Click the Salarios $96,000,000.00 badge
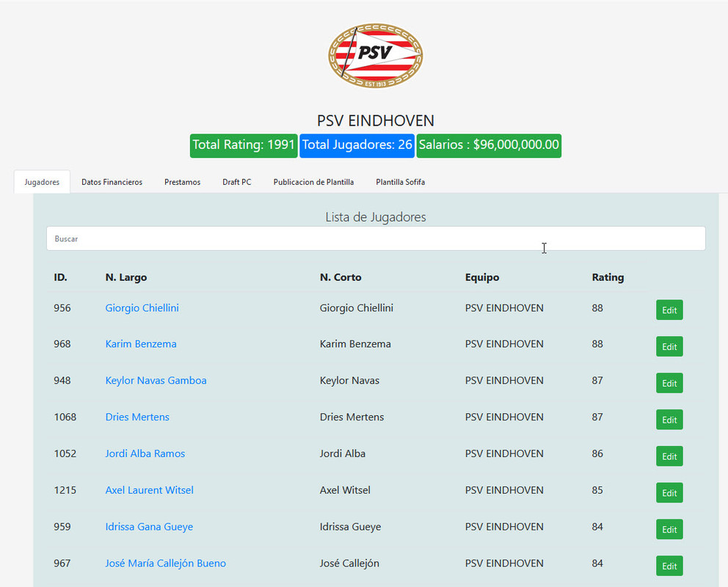 coord(489,145)
